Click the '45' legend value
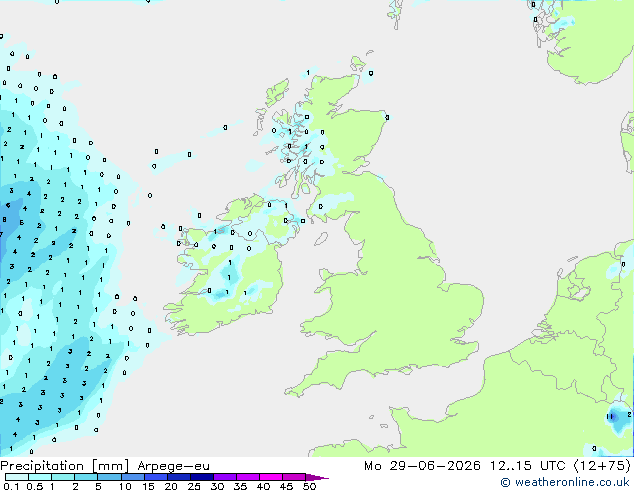Image resolution: width=634 pixels, height=490 pixels. click(286, 486)
